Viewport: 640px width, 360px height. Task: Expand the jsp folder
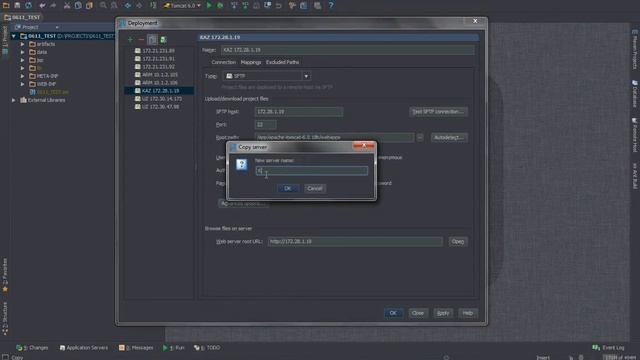23,60
